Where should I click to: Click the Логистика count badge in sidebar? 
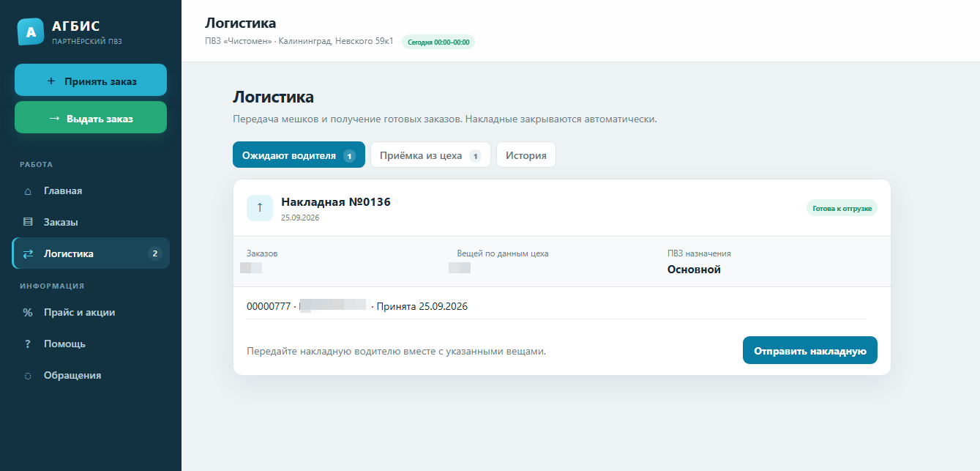pyautogui.click(x=154, y=254)
